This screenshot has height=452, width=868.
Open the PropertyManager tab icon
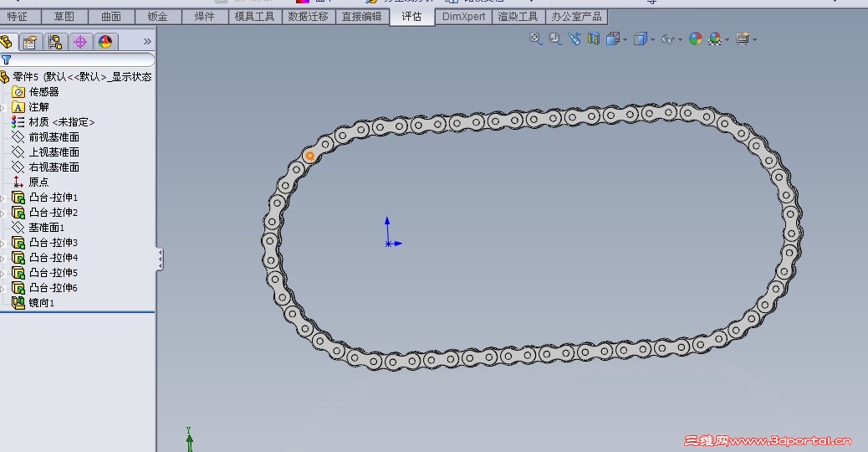(30, 42)
